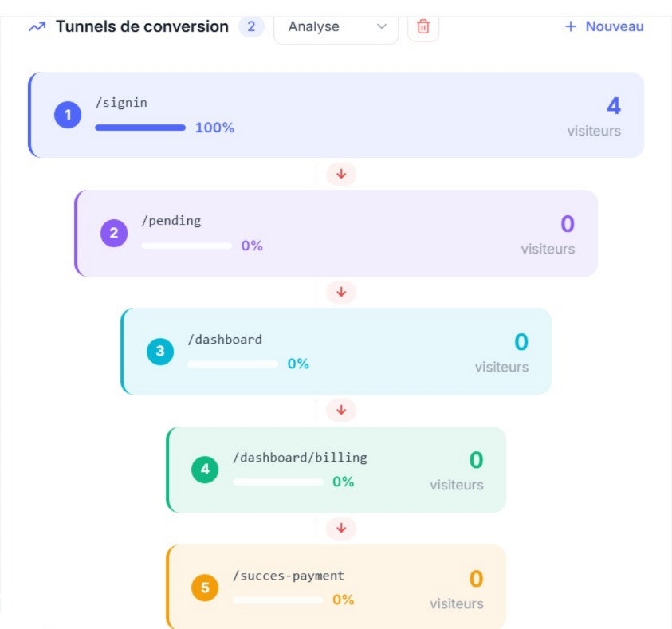Click the red arrow between /signin and /pending
Viewport: 672px width, 629px height.
click(340, 174)
